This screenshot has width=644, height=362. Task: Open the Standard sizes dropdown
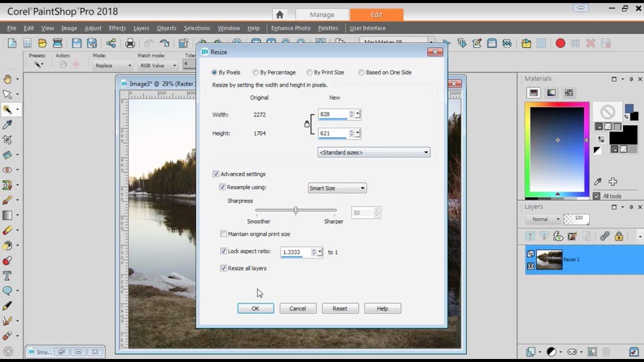[374, 152]
